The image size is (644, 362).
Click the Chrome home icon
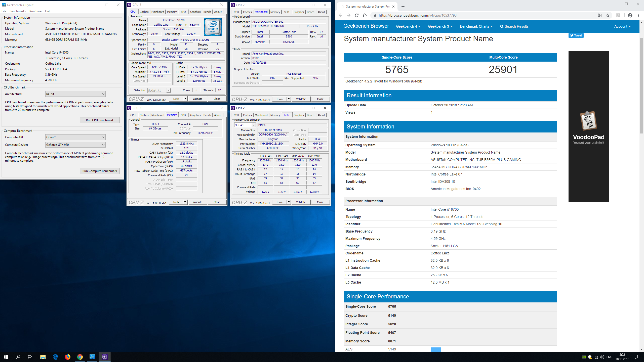click(365, 15)
